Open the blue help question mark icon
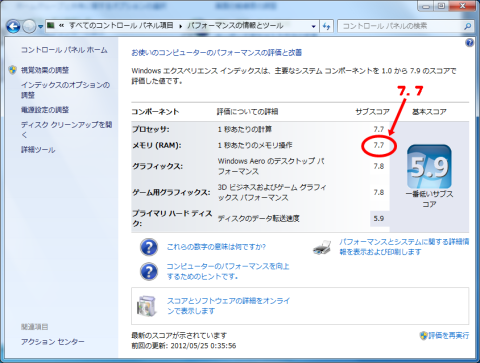 click(469, 43)
